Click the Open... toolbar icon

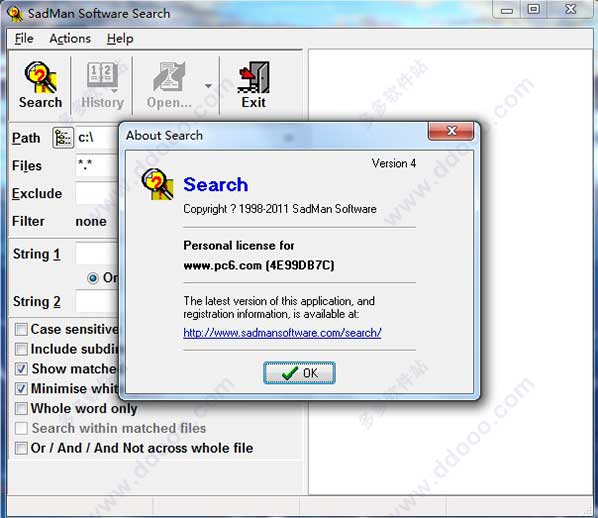coord(169,85)
